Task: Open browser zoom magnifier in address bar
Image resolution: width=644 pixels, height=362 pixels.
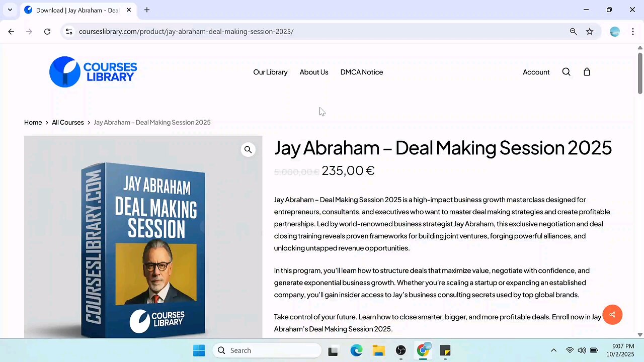Action: pyautogui.click(x=573, y=31)
